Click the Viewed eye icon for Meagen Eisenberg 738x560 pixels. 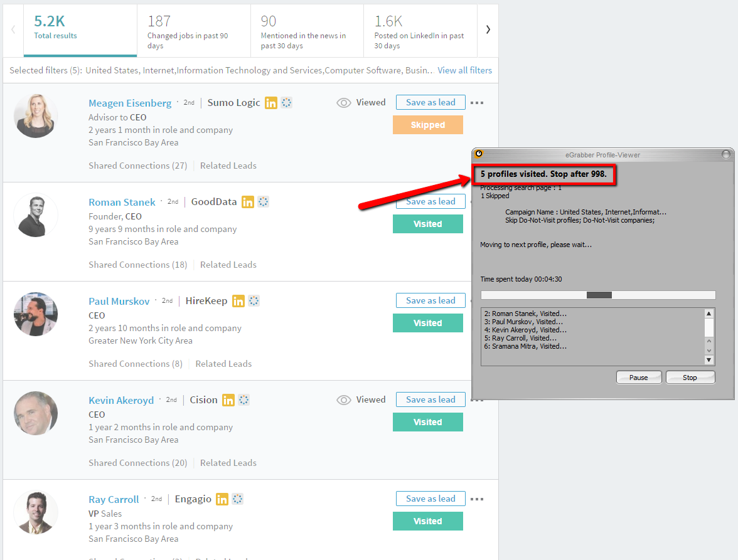point(344,103)
